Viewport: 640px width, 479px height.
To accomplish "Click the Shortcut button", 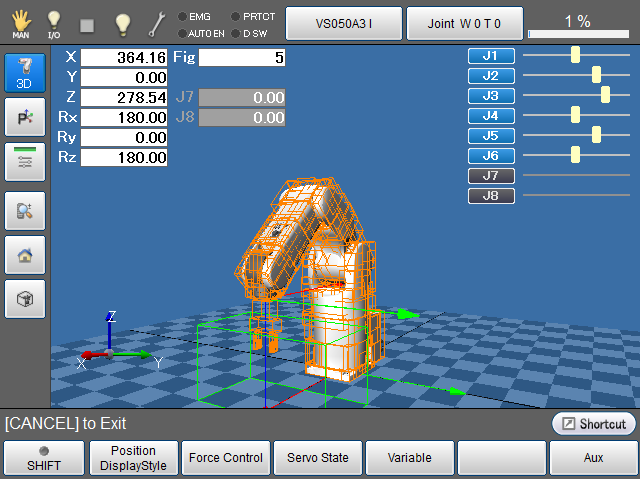I will pyautogui.click(x=594, y=424).
